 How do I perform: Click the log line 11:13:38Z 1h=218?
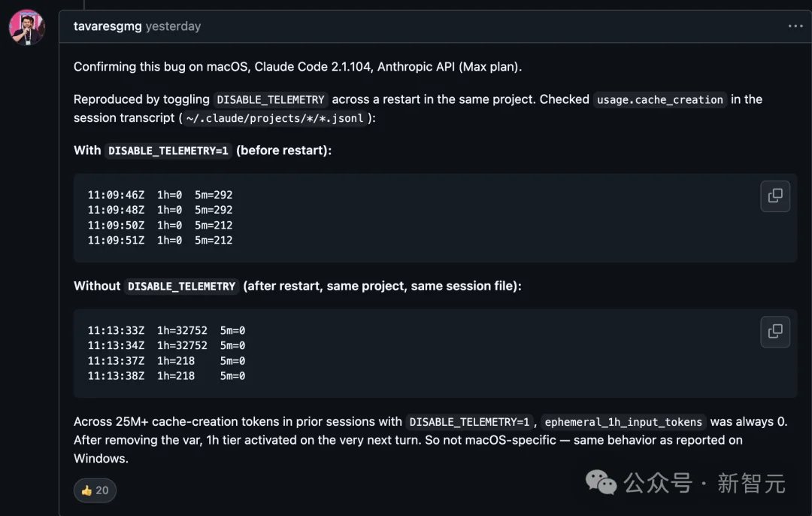[166, 375]
